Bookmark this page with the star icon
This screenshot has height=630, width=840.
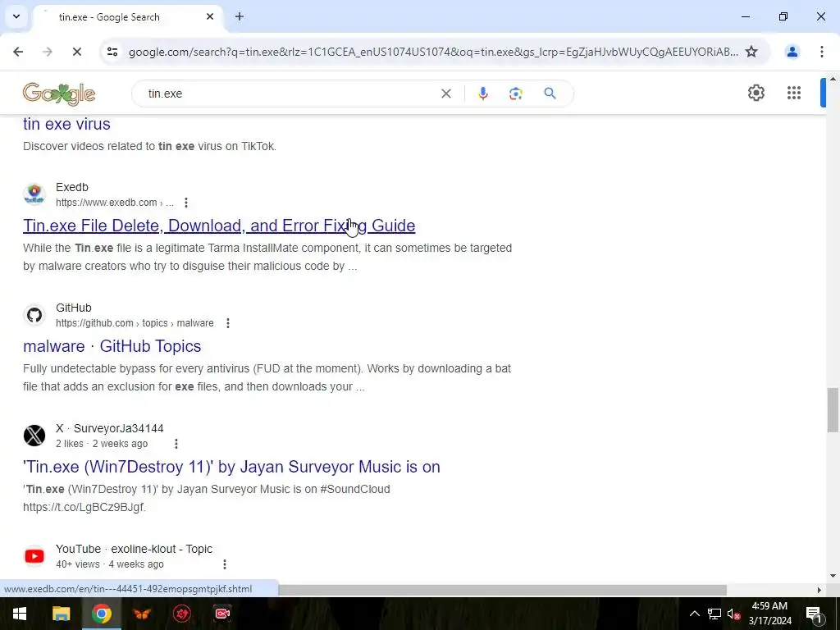coord(751,52)
